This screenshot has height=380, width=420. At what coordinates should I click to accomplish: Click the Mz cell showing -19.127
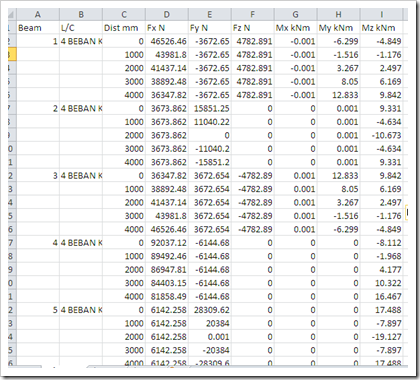tap(381, 337)
